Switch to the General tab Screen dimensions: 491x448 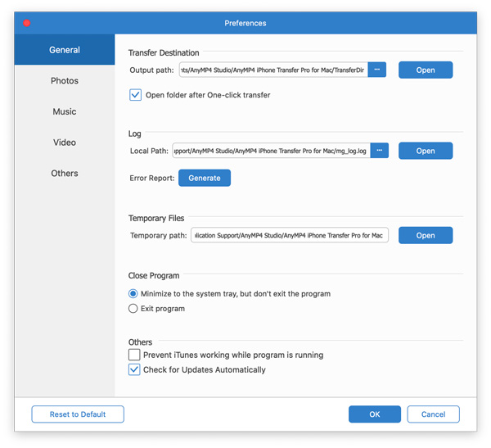coord(65,50)
